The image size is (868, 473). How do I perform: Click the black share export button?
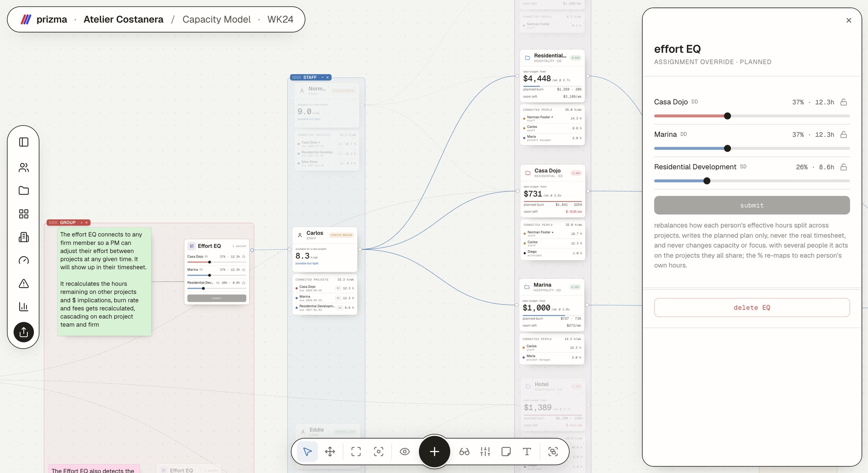point(24,332)
